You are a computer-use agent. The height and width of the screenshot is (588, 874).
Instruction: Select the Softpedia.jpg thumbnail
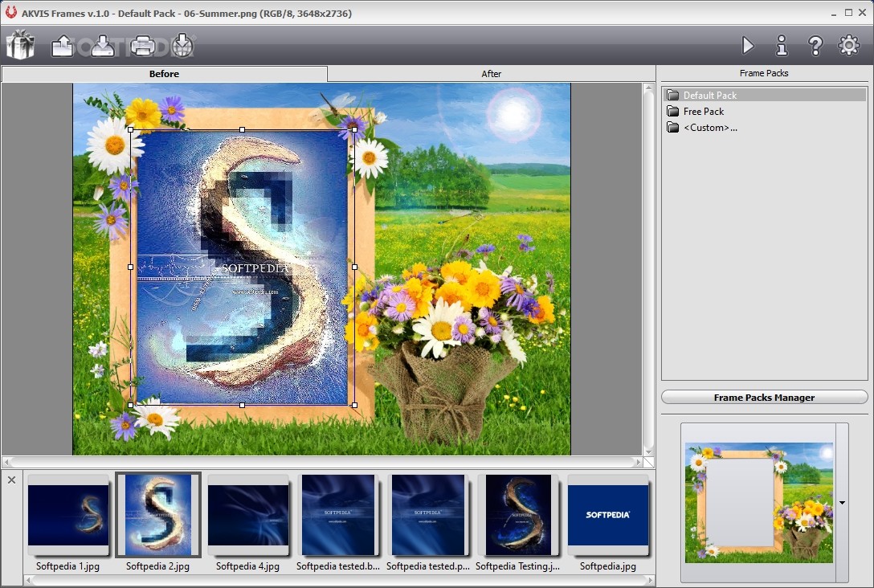[x=608, y=515]
